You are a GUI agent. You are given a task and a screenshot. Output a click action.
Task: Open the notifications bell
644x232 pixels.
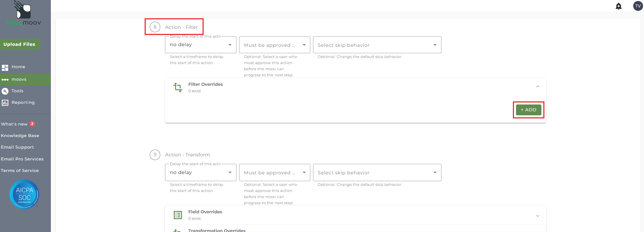tap(619, 6)
